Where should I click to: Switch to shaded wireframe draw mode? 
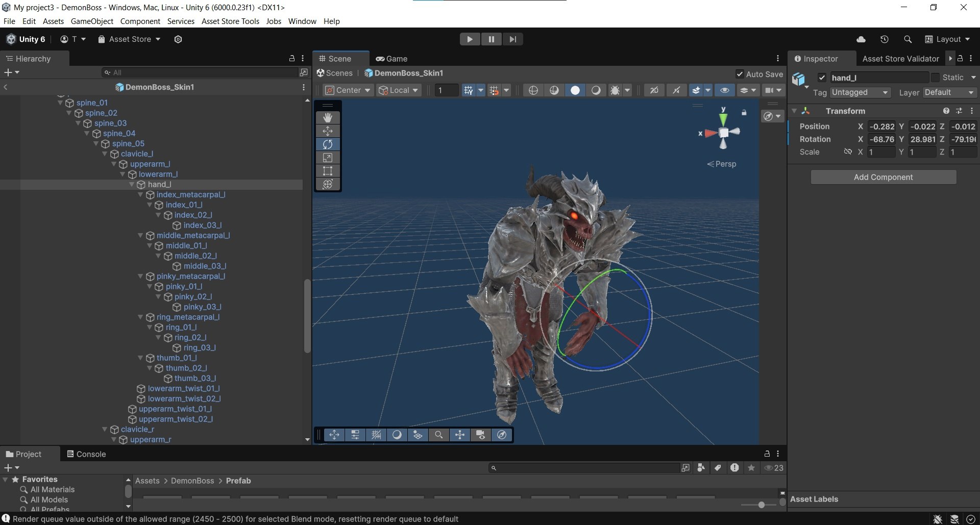click(554, 90)
